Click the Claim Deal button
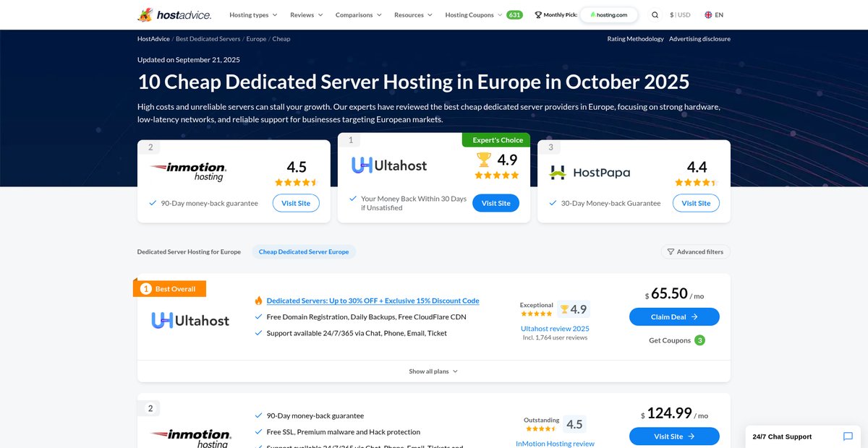868x448 pixels. (674, 316)
